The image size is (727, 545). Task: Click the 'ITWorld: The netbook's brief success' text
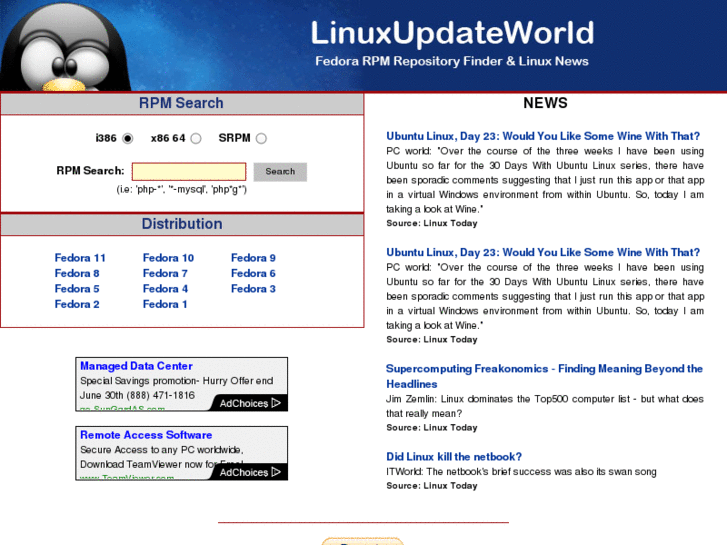pos(521,472)
